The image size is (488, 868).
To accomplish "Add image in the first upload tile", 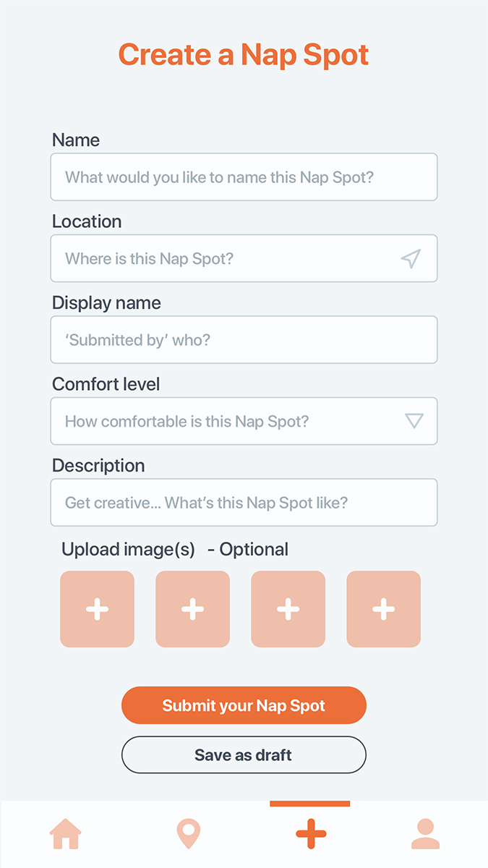I will point(97,609).
